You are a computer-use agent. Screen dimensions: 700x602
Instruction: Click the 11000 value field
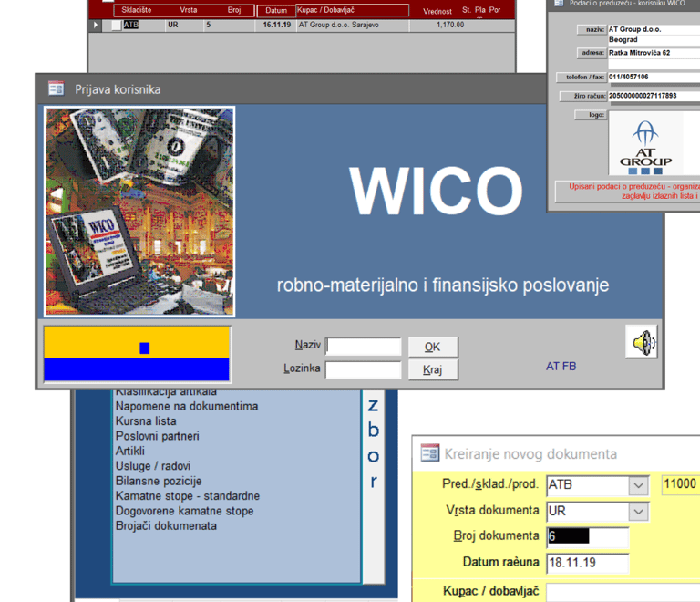click(680, 484)
